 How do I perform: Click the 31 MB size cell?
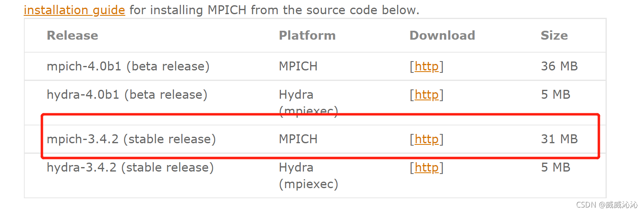(559, 139)
